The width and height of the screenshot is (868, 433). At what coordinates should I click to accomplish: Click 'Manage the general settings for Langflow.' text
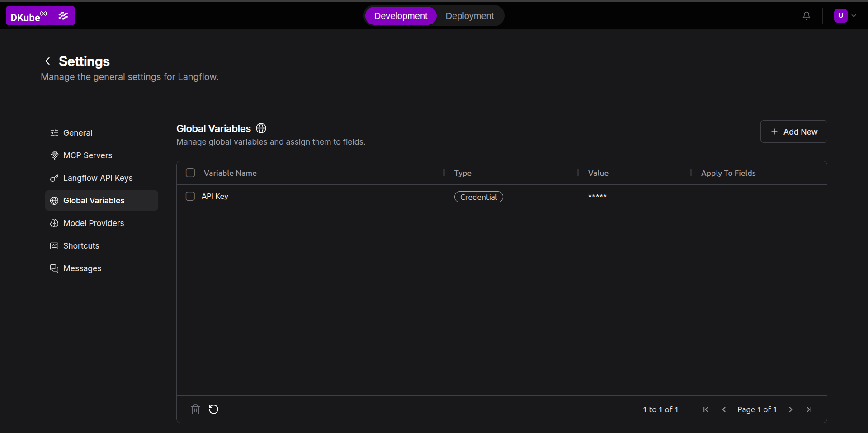(130, 77)
